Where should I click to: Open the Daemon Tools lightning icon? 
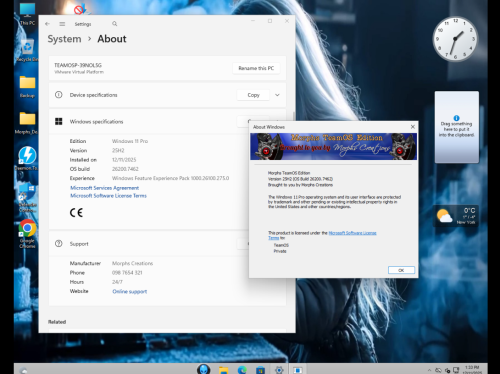27,158
